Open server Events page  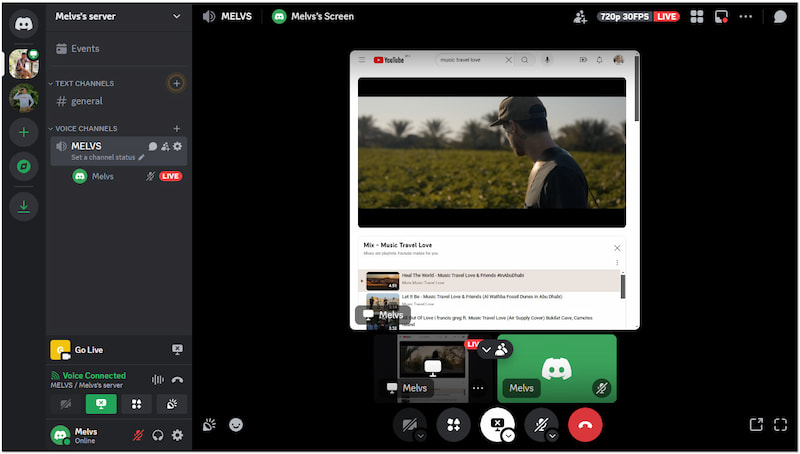(x=84, y=48)
